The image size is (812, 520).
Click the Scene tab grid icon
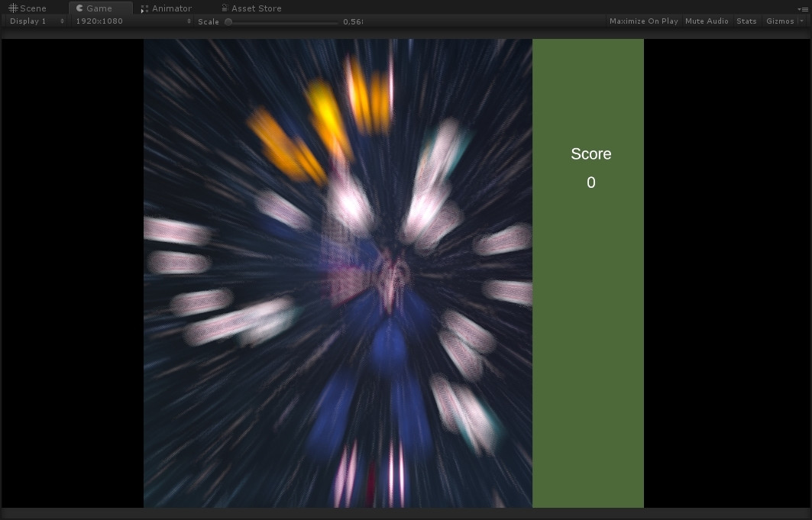(x=13, y=8)
